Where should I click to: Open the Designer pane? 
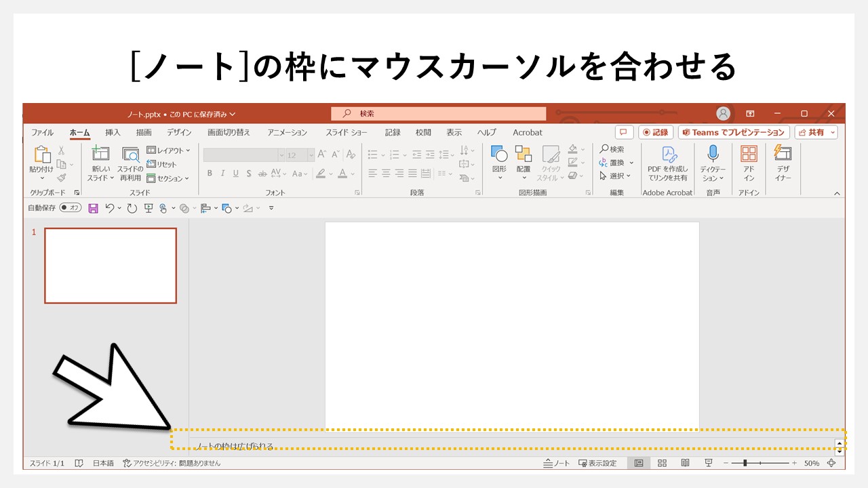(x=783, y=165)
